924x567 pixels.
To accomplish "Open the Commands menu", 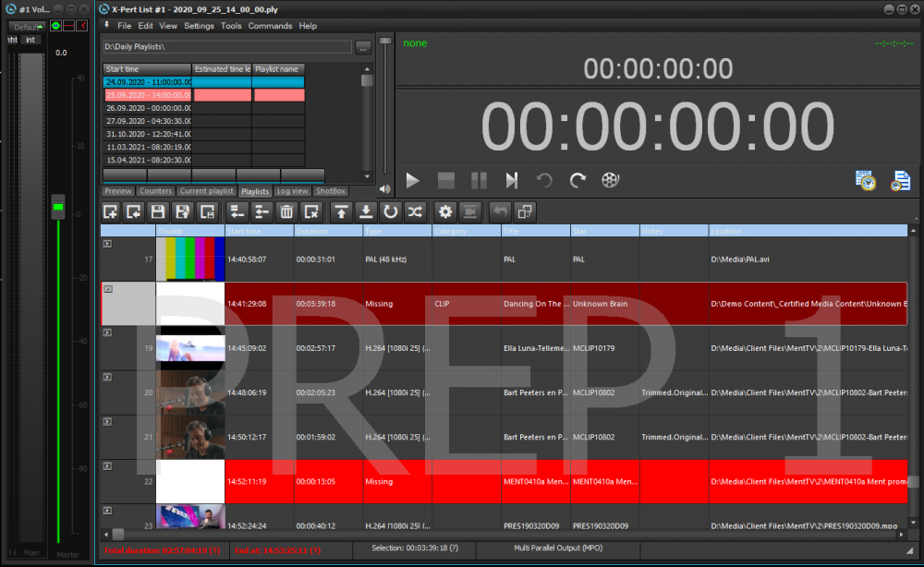I will coord(270,26).
